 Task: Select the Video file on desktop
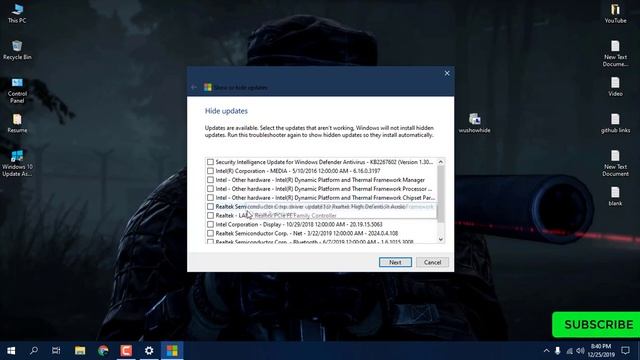click(x=615, y=87)
